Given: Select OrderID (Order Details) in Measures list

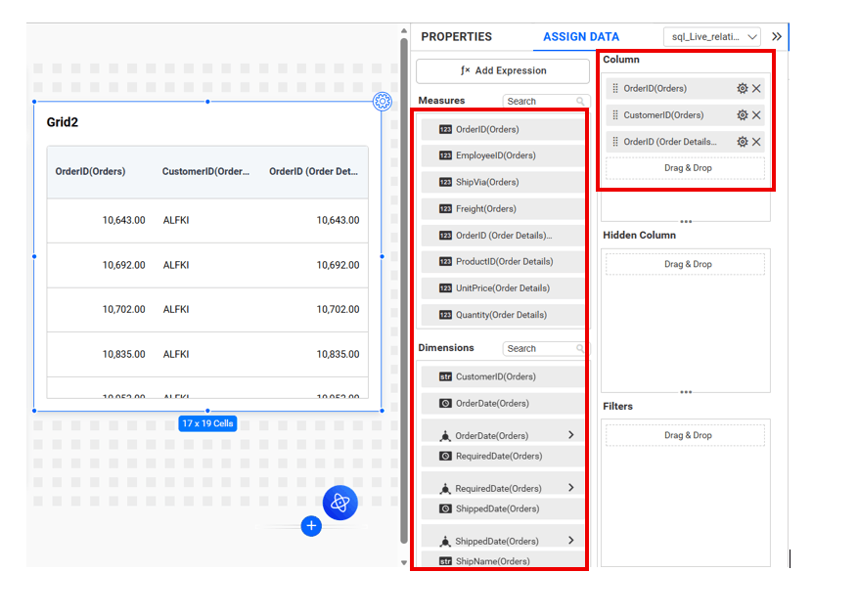Looking at the screenshot, I should coord(502,236).
